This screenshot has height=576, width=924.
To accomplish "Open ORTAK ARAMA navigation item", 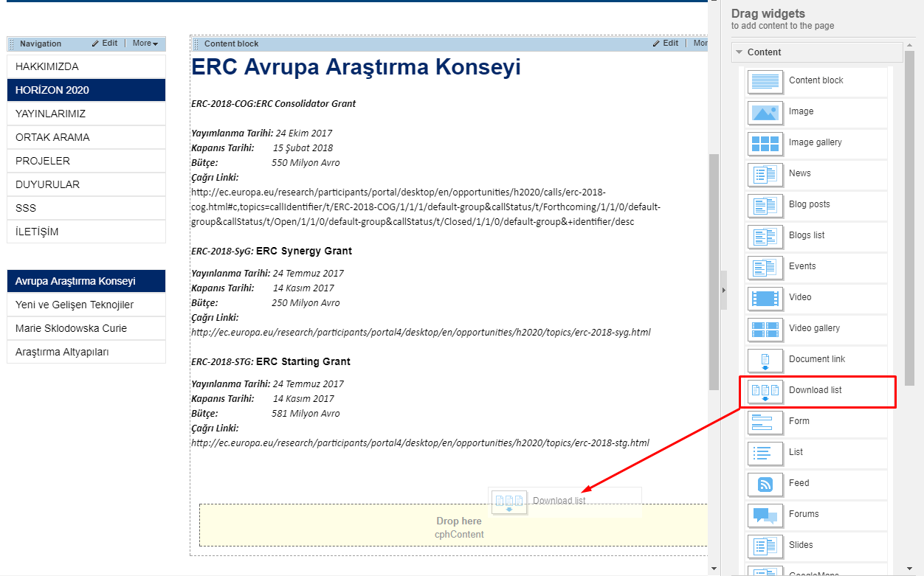I will pyautogui.click(x=86, y=137).
